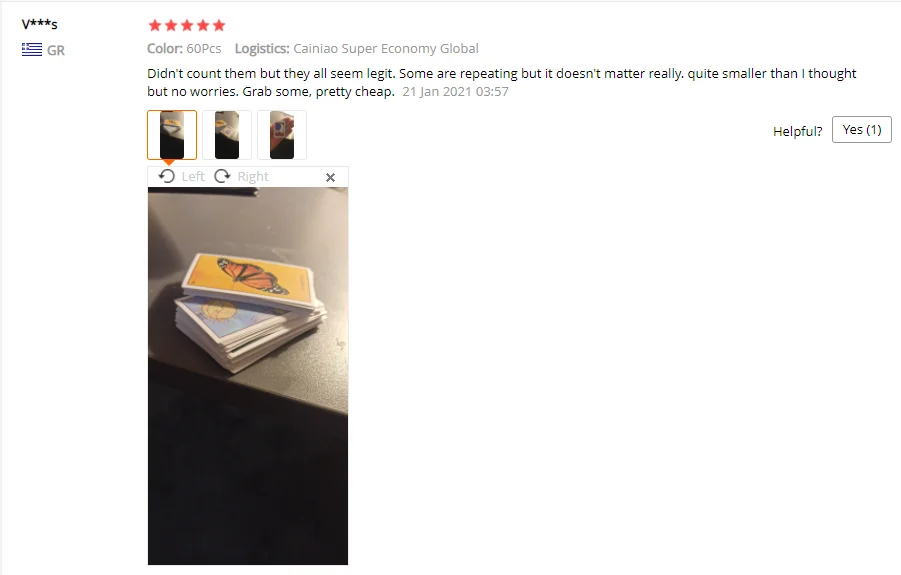Click the first red rating star
This screenshot has height=575, width=901.
click(x=155, y=25)
